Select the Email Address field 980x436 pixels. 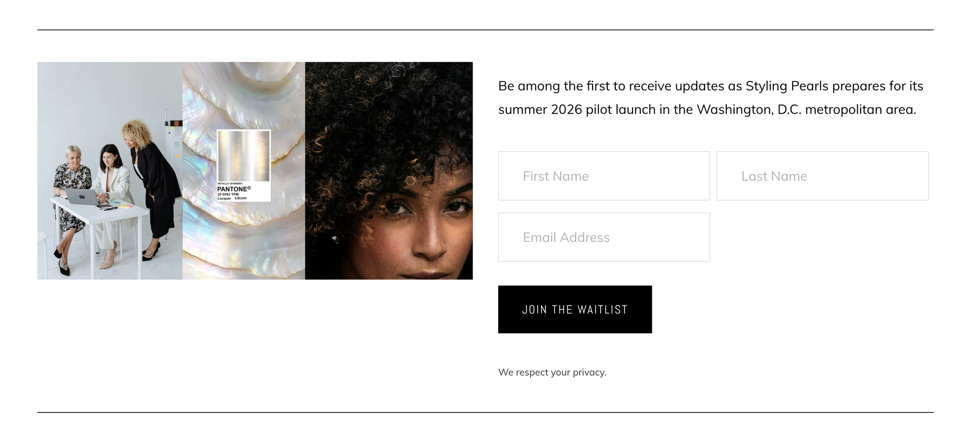coord(604,237)
